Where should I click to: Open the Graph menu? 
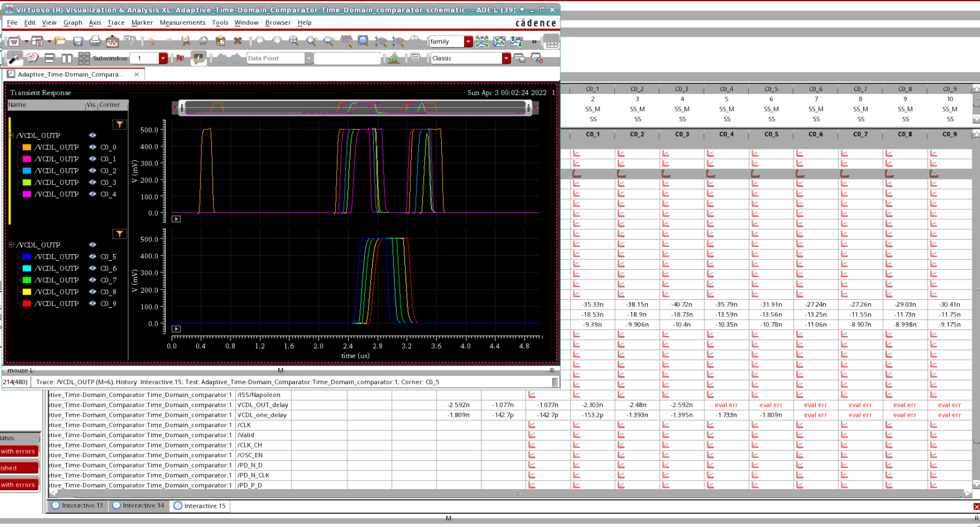73,22
